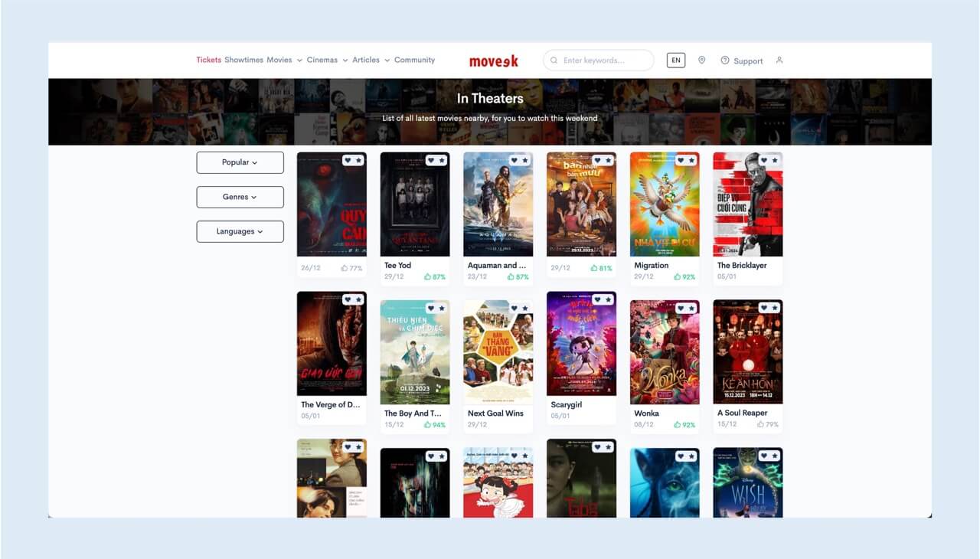Click the search magnifier icon
This screenshot has height=559, width=980.
click(554, 60)
